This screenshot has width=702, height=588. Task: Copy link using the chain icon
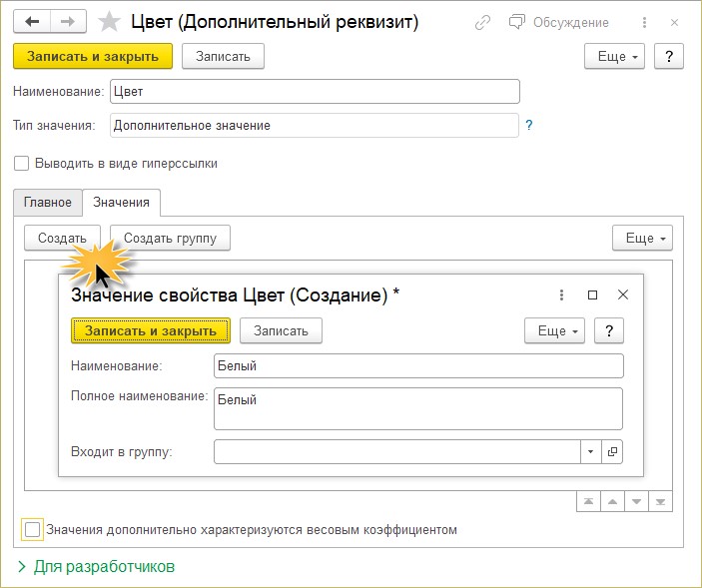[x=483, y=22]
